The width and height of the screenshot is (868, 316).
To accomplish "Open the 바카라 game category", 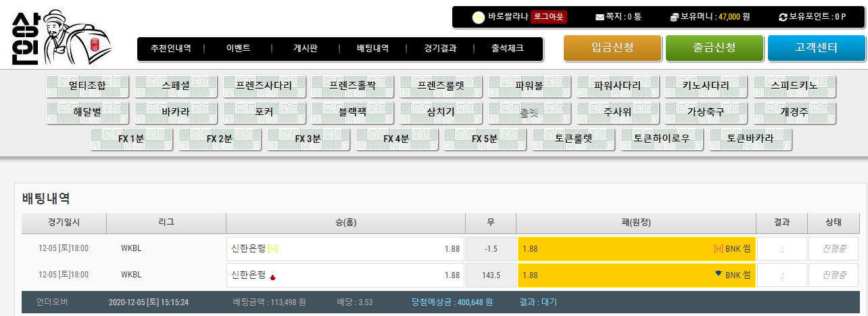I will (x=176, y=112).
